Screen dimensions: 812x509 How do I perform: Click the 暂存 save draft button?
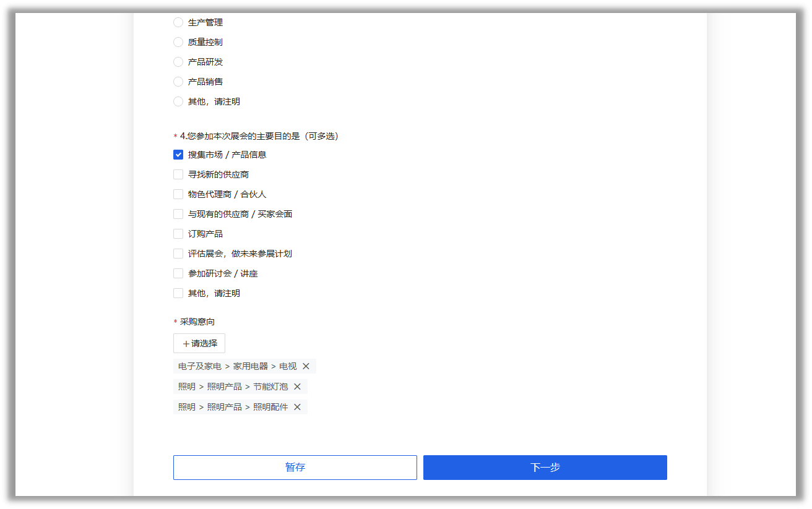click(295, 468)
